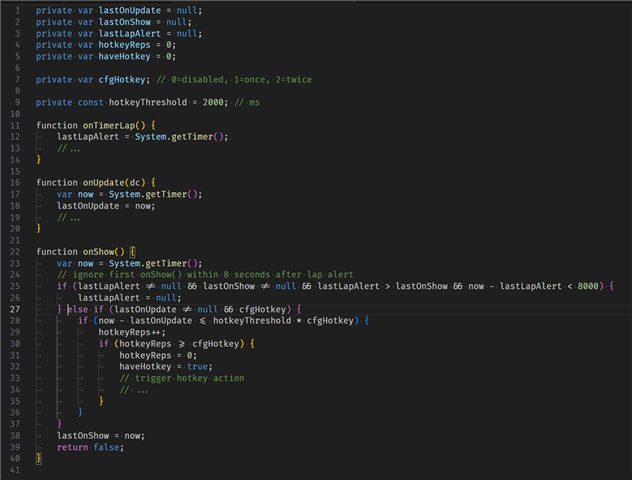Click line number 22 in gutter
Screen dimensions: 632x480
pos(15,252)
